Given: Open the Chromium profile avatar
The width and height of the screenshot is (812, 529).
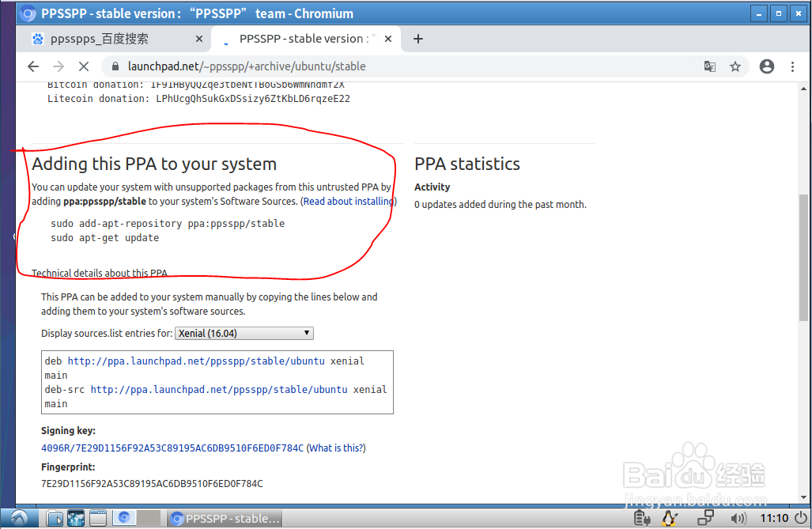Looking at the screenshot, I should (766, 66).
